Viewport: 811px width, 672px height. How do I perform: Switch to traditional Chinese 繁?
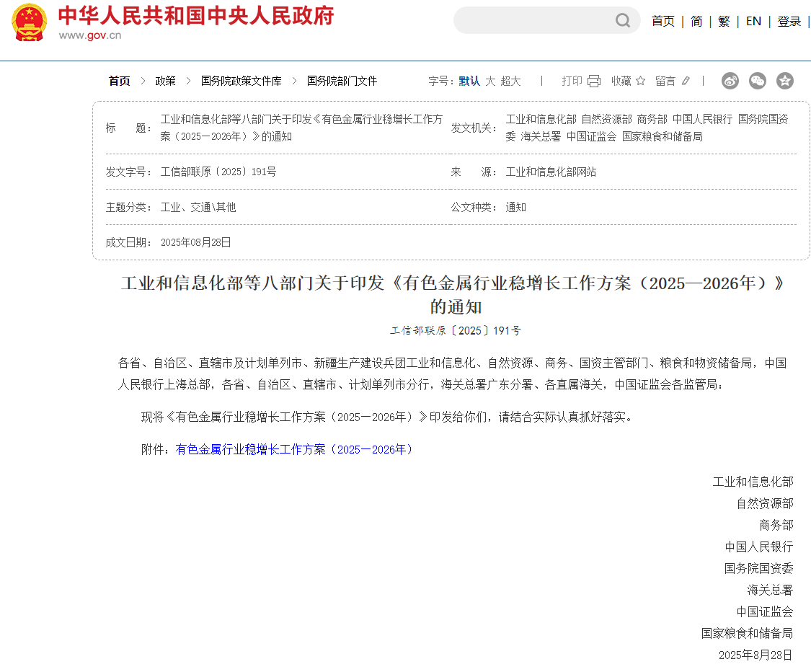pos(724,22)
